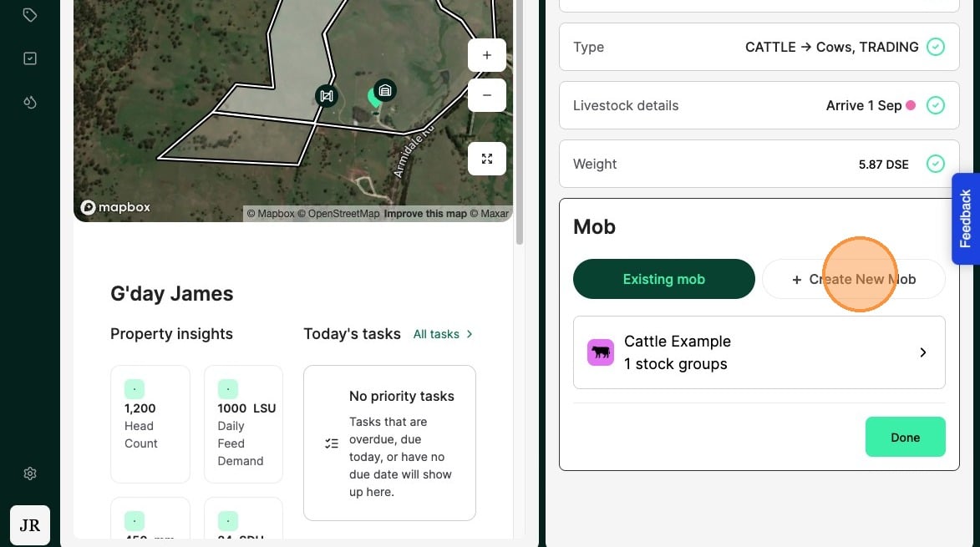Click the Livestock details checkmark
Screen dimensions: 980x547
pos(935,105)
